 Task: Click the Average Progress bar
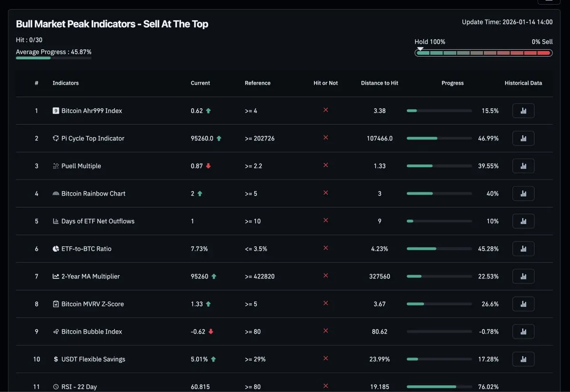pos(53,58)
